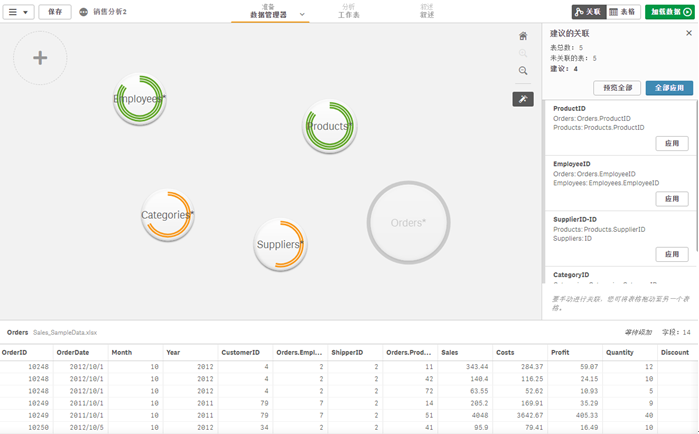This screenshot has width=699, height=434.
Task: Click the Costs column header
Action: click(520, 352)
